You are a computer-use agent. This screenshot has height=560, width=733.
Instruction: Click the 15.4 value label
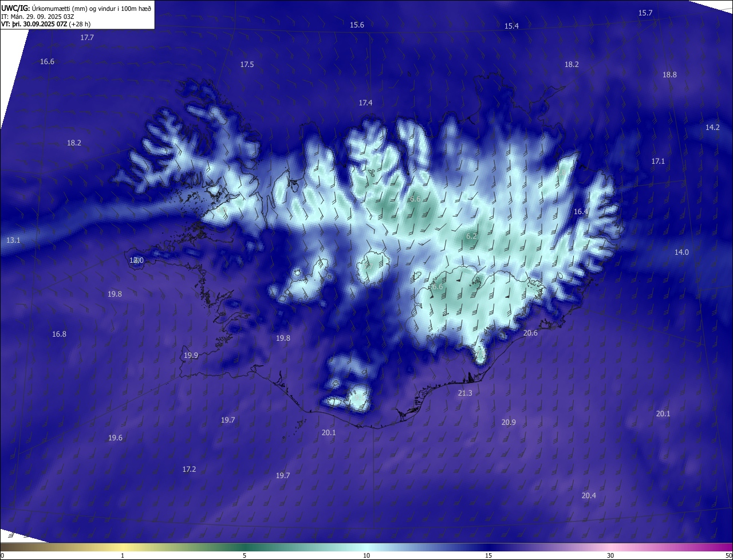511,26
